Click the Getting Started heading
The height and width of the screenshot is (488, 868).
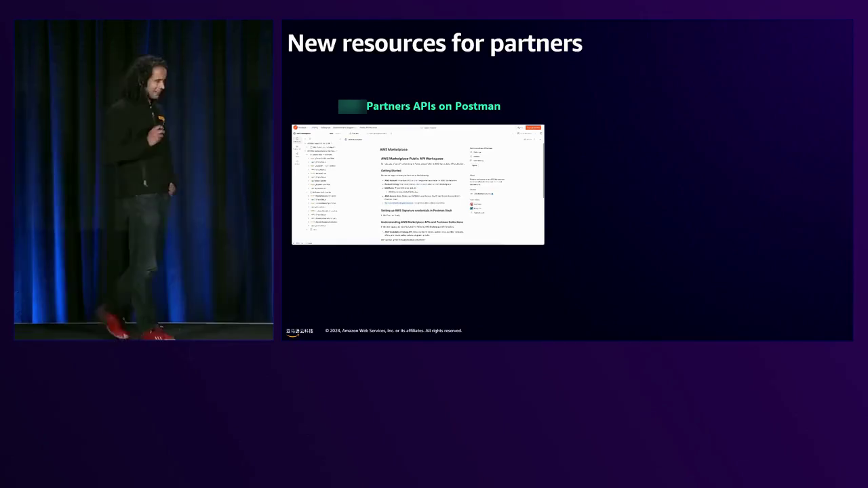tap(391, 170)
